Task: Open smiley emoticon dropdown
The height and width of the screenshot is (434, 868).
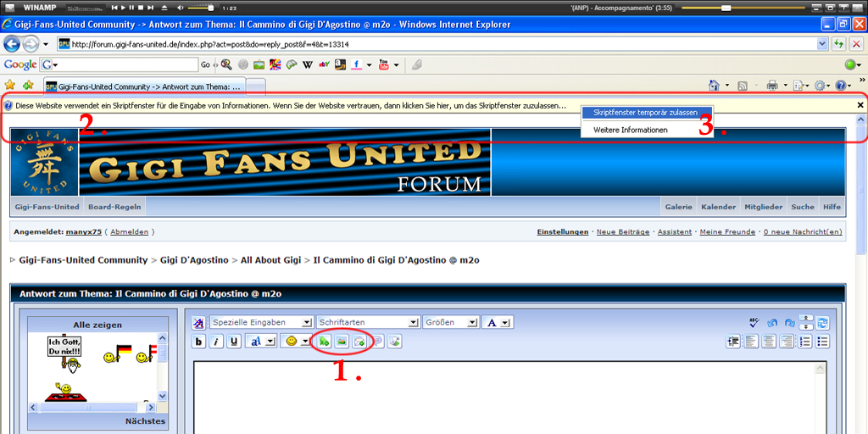Action: (297, 342)
